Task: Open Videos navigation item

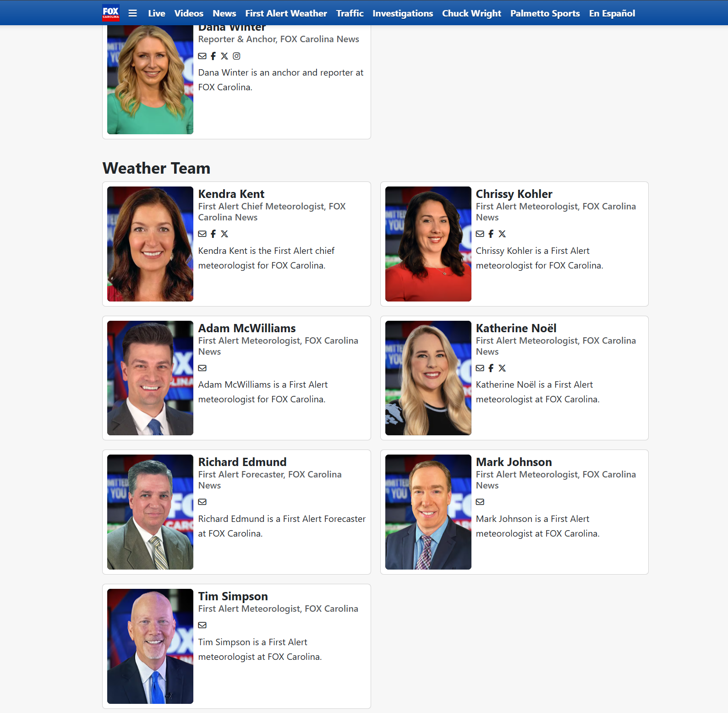Action: pos(189,13)
